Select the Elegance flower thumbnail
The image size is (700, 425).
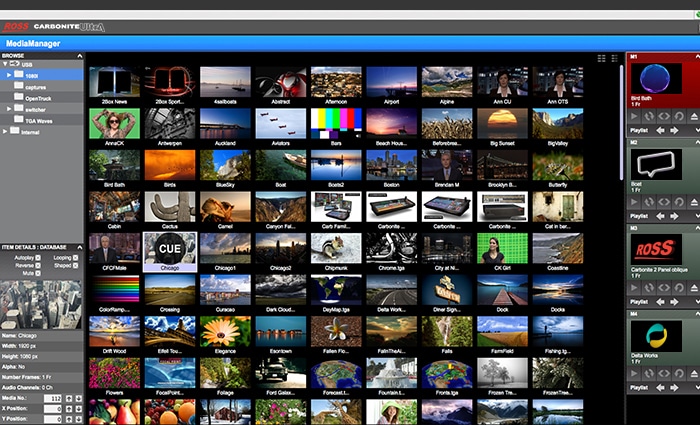[x=225, y=331]
